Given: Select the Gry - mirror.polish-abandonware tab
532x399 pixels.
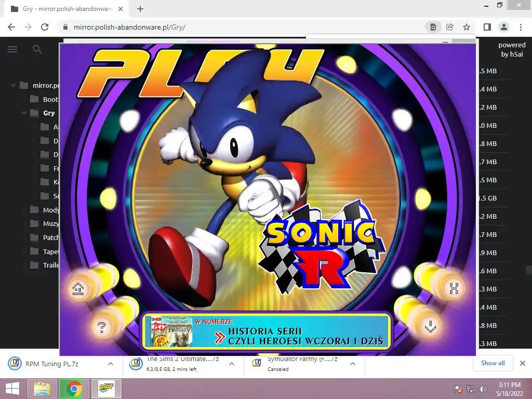Looking at the screenshot, I should [66, 9].
